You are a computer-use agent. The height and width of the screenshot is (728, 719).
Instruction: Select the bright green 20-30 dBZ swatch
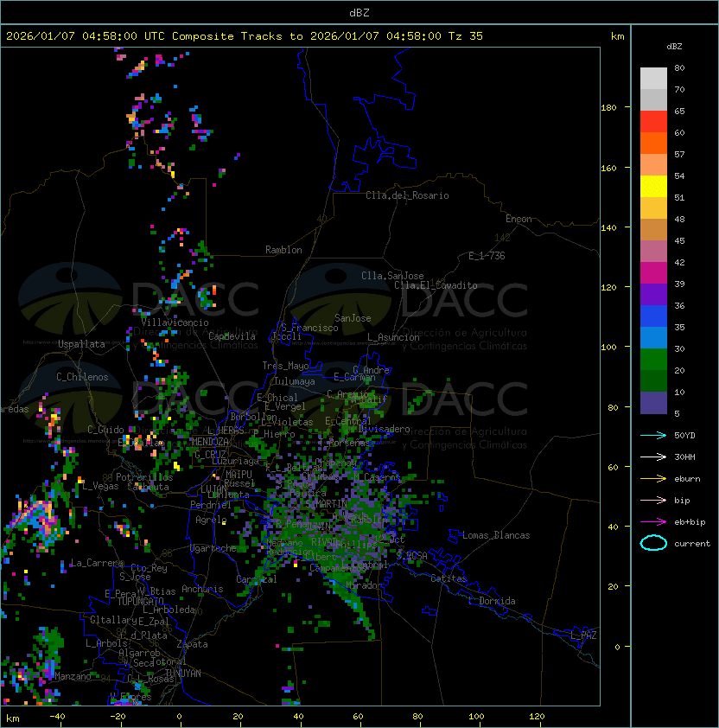(653, 360)
